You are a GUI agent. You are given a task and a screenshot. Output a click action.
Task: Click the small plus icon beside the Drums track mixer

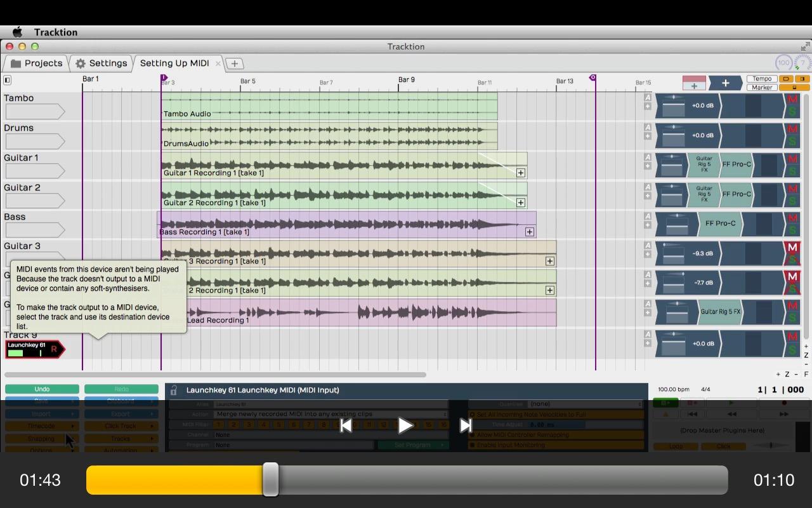648,136
